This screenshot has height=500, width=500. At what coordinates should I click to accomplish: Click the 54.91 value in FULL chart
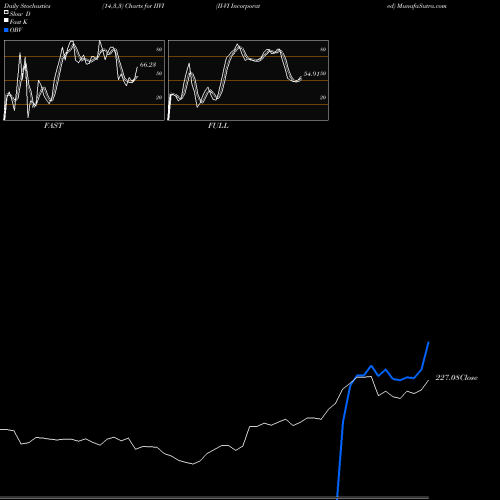pyautogui.click(x=312, y=74)
